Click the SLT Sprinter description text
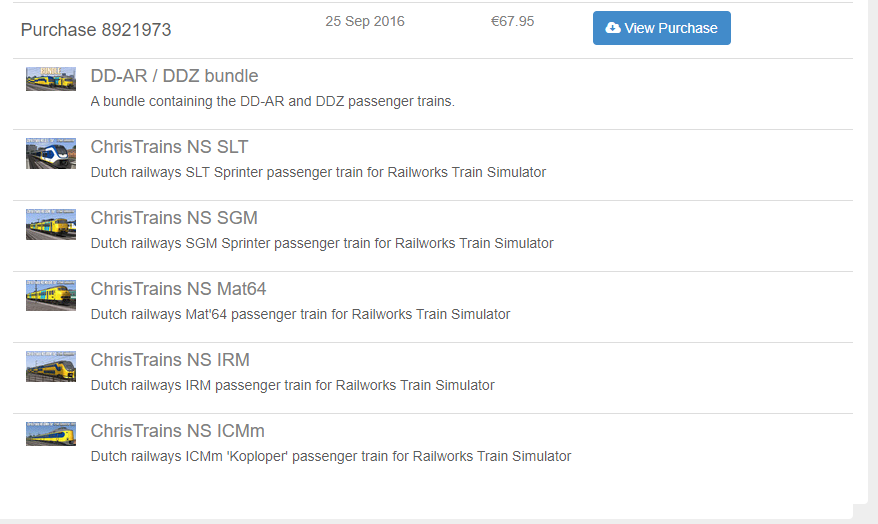Viewport: 878px width, 524px height. [x=318, y=172]
